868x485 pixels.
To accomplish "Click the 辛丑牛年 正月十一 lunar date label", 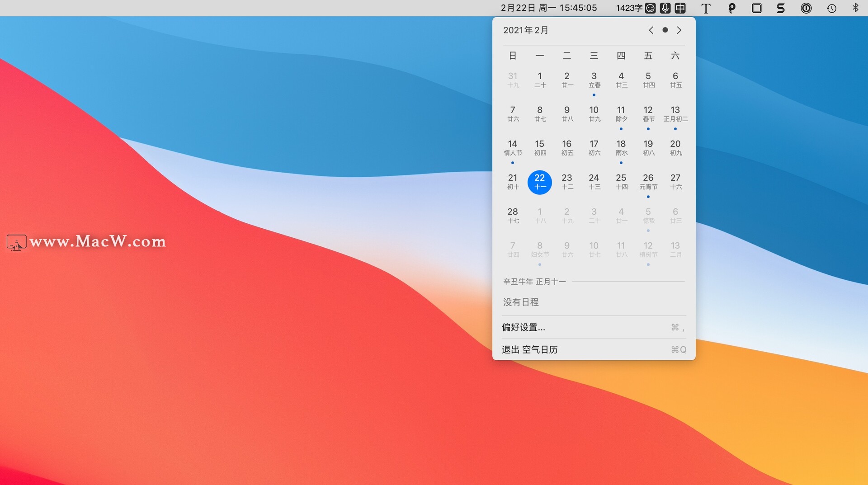I will (x=534, y=282).
